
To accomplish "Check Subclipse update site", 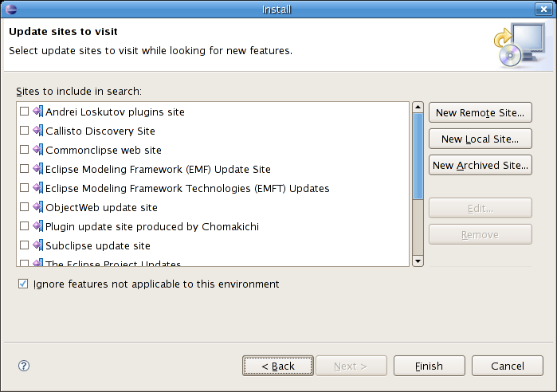I will pyautogui.click(x=24, y=245).
